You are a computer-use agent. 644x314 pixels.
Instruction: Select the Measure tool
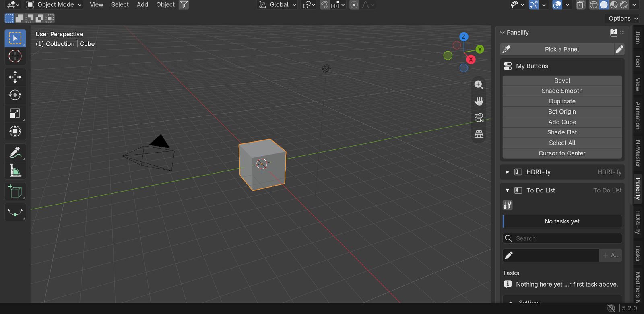click(15, 171)
